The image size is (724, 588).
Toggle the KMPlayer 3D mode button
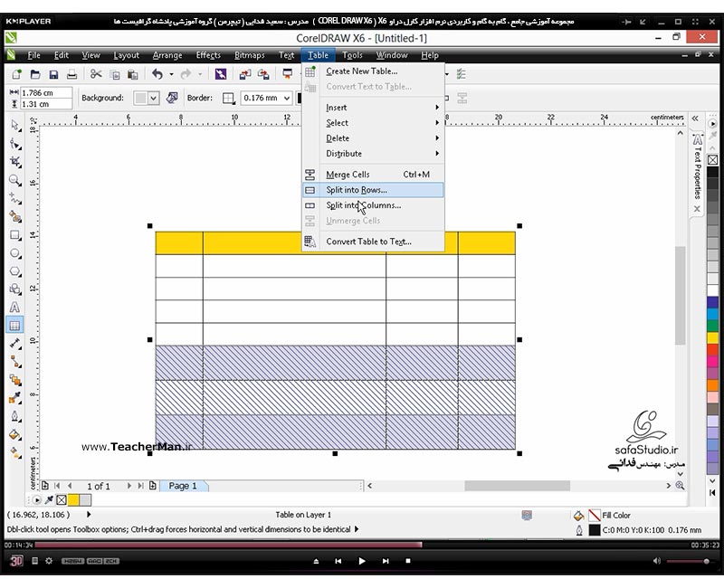point(16,561)
